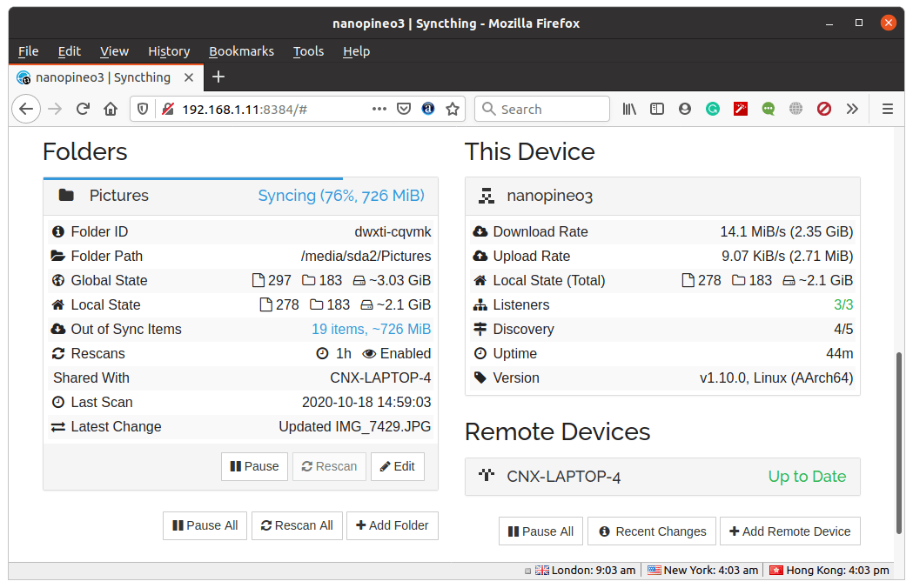Open the Tools menu
Screen dimensions: 913x588
[x=308, y=51]
